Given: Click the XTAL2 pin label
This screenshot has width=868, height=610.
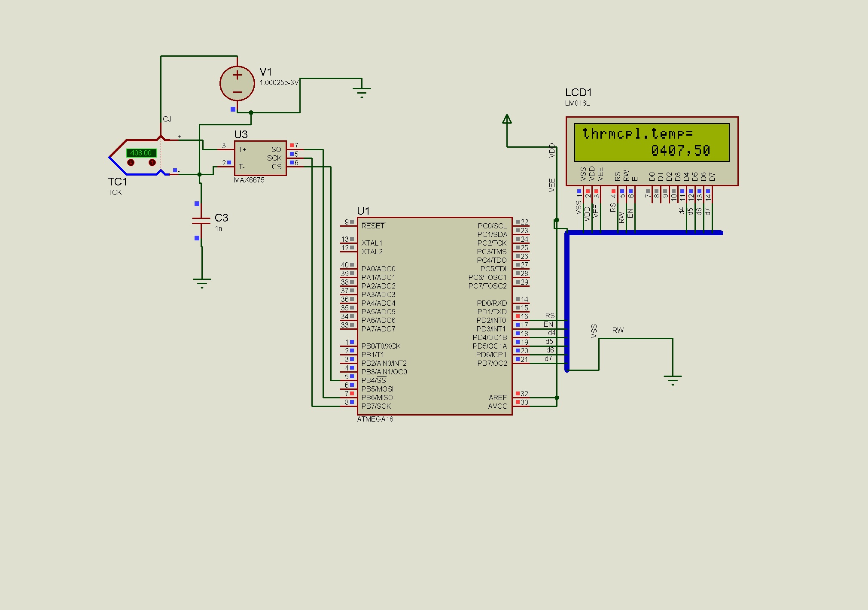Looking at the screenshot, I should (372, 252).
